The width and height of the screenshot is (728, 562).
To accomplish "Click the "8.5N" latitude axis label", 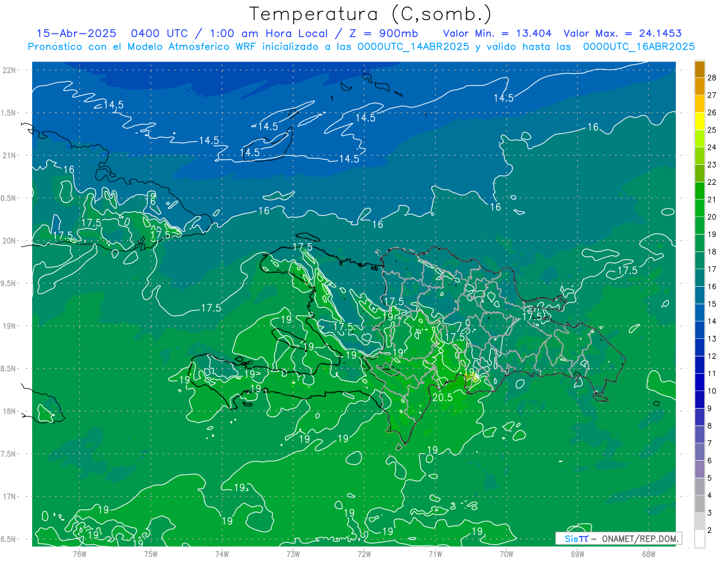I will tap(9, 369).
